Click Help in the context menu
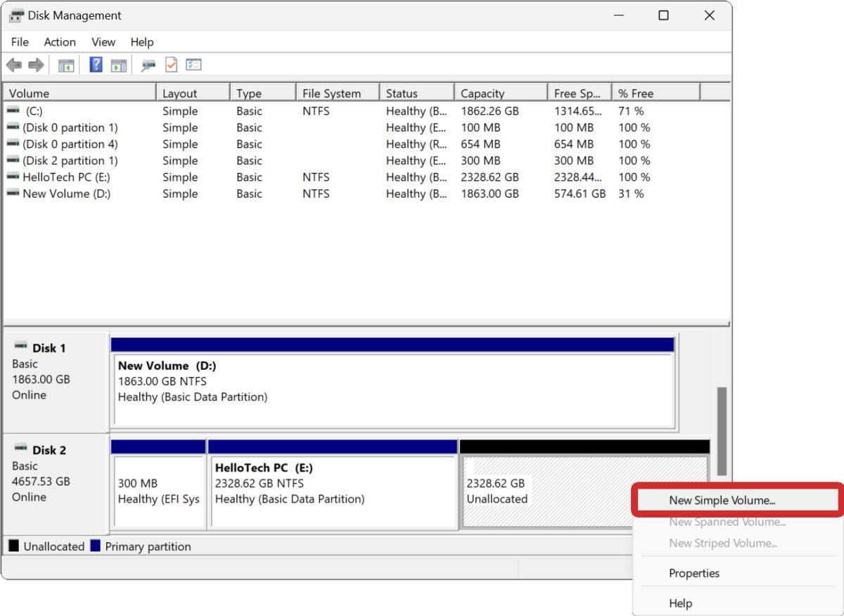The height and width of the screenshot is (616, 844). (x=680, y=603)
